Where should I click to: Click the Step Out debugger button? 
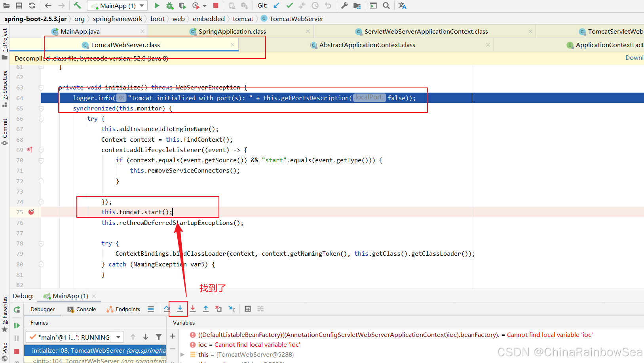[x=206, y=309]
